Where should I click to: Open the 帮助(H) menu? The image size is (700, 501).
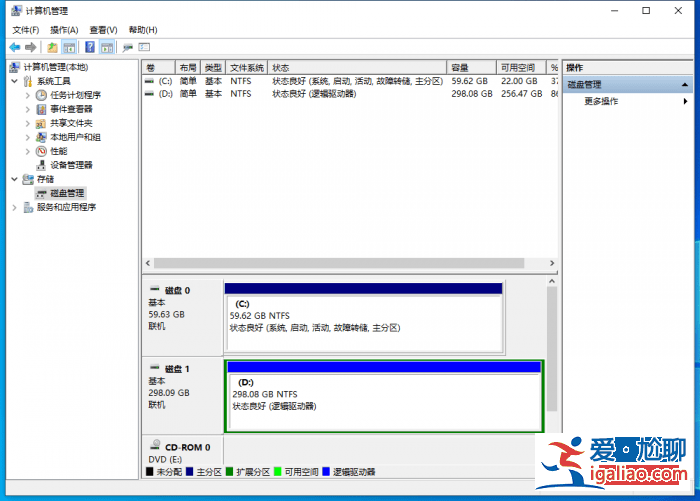pos(143,30)
